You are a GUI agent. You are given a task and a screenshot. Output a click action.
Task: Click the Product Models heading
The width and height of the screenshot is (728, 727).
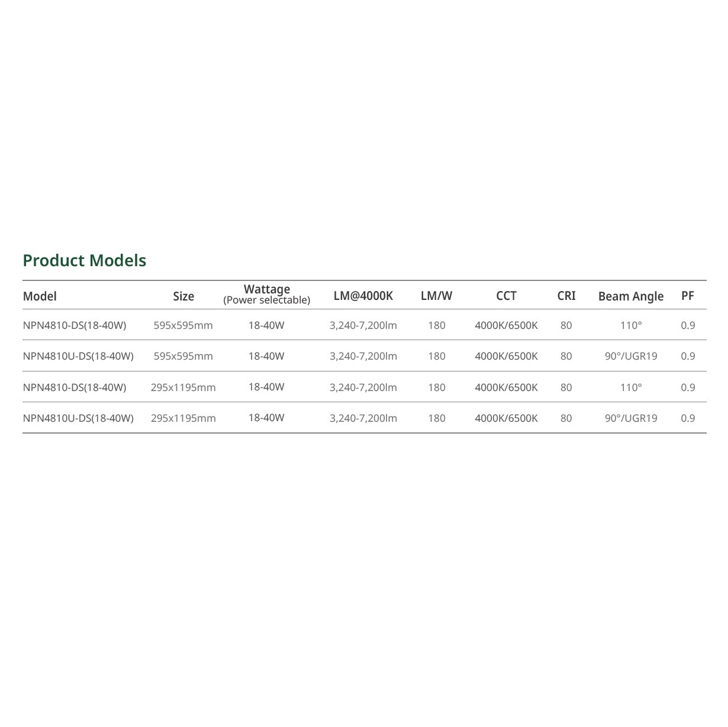click(x=84, y=260)
